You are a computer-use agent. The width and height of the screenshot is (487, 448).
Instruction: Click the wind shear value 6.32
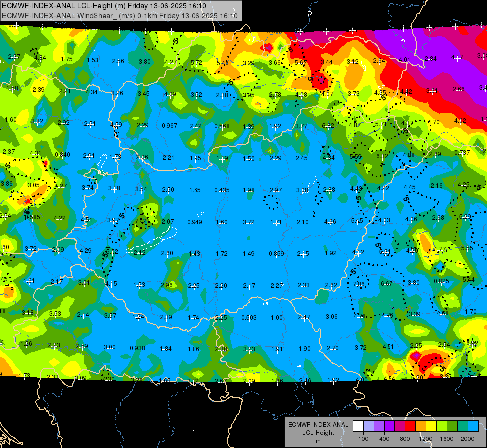pos(382,156)
